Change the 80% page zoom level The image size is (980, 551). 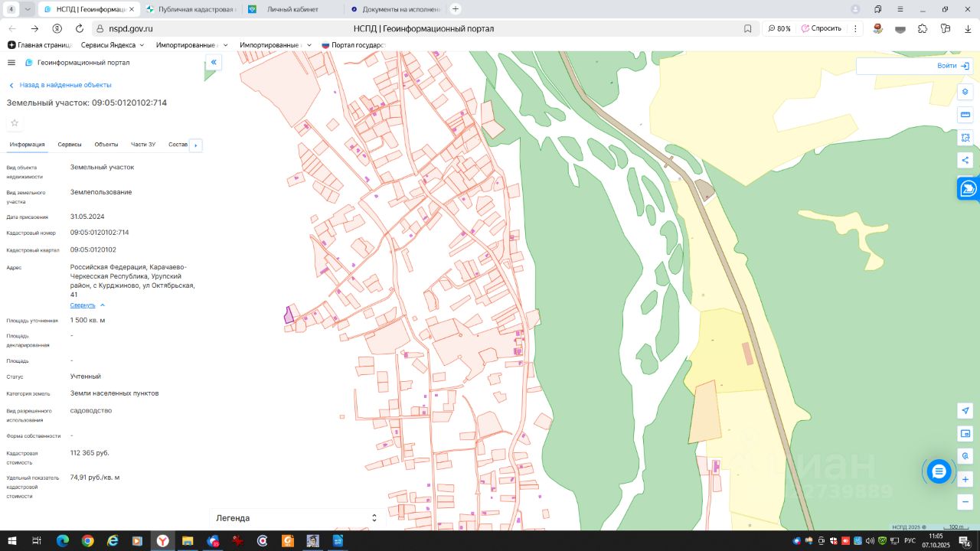pyautogui.click(x=779, y=28)
